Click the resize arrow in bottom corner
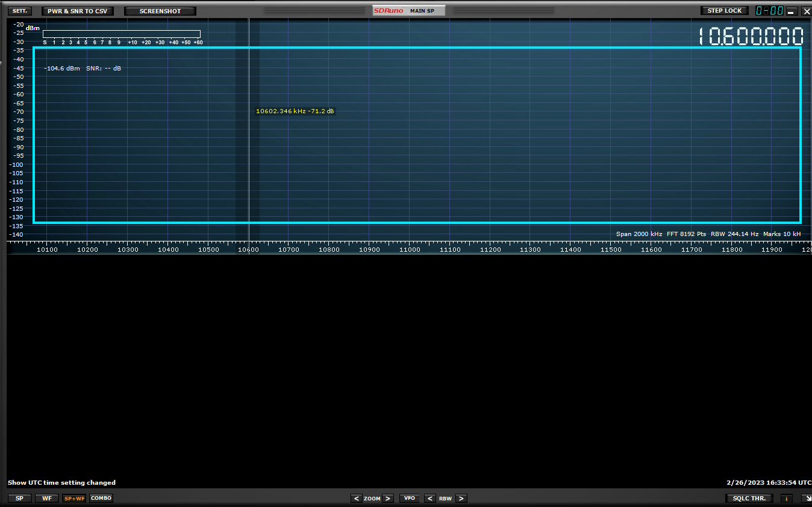 [x=806, y=499]
